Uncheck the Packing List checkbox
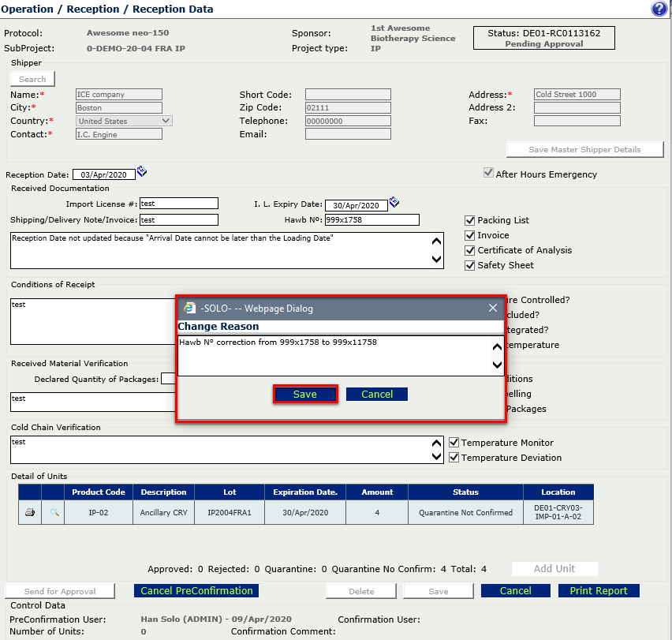 470,220
